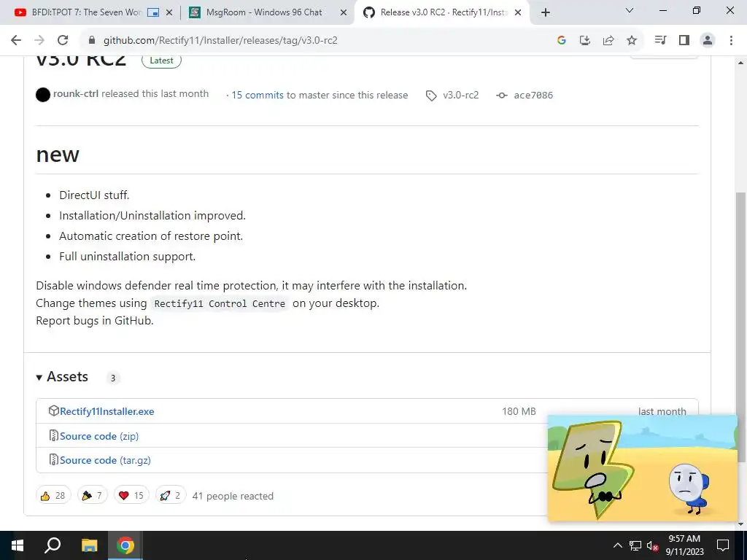Screen dimensions: 747x560
Task: Open commit ace7086
Action: 533,96
